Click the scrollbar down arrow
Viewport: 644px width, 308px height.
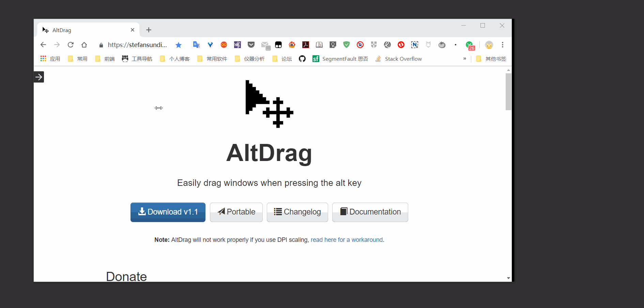(x=508, y=278)
